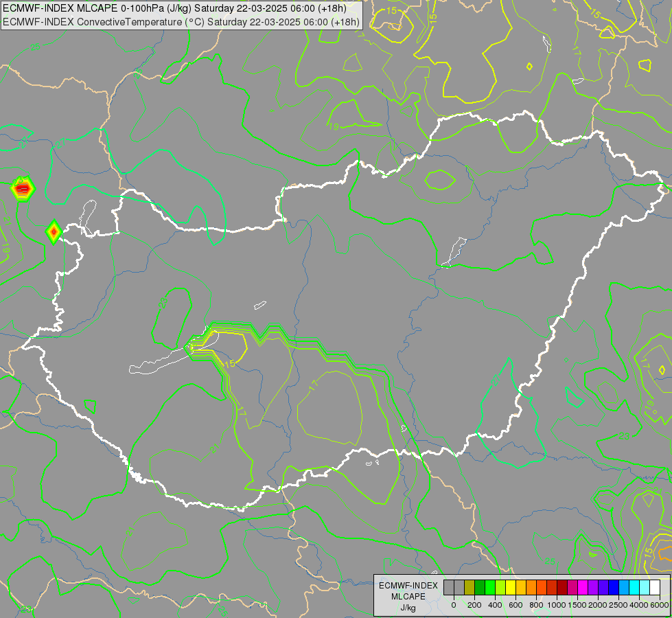
Task: Click the 1000 tick label on the legend
Action: coord(557,605)
